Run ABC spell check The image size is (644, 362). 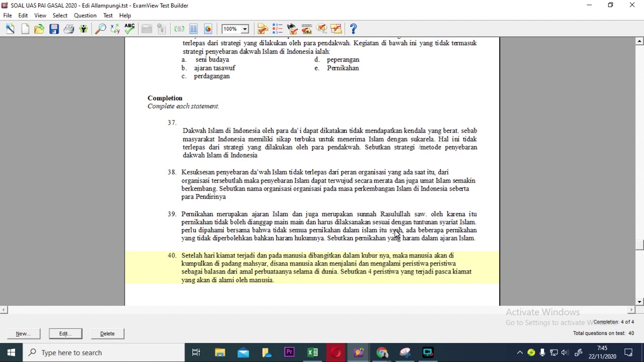coord(130,29)
